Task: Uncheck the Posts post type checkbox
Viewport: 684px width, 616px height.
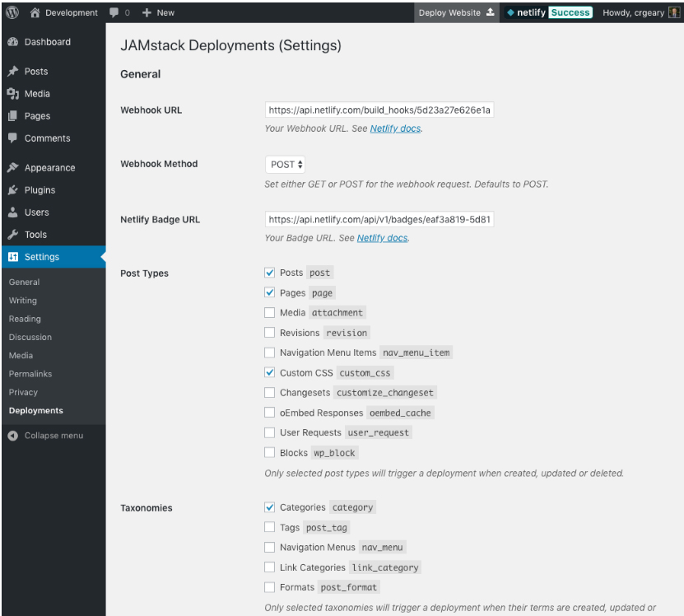Action: click(270, 272)
